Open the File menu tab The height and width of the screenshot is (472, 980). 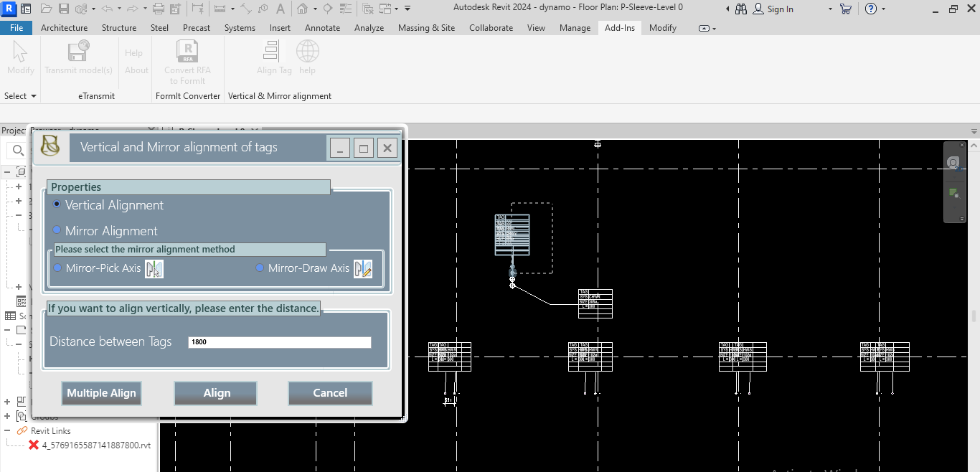[16, 28]
